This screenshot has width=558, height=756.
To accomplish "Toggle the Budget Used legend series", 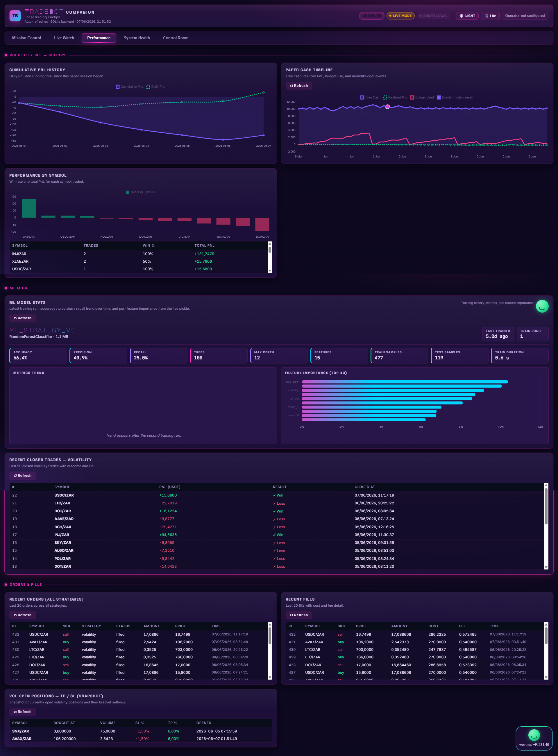I will tap(422, 98).
